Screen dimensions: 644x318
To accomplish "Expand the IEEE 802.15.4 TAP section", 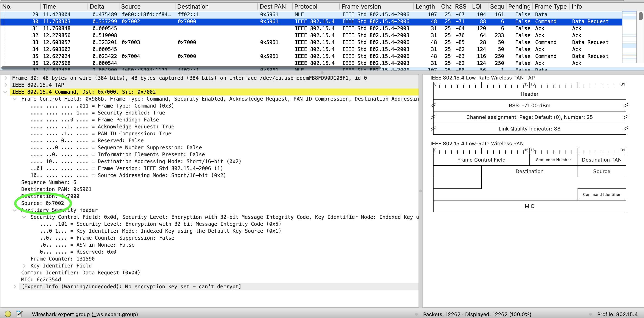I will (x=6, y=85).
